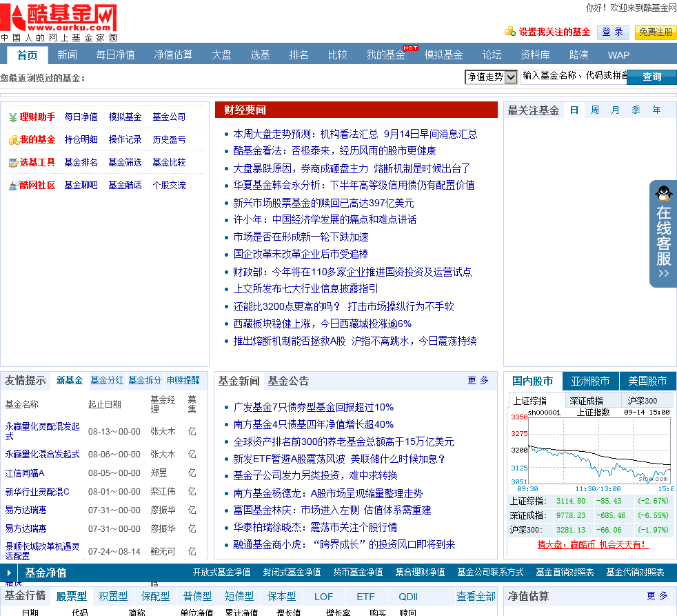Click the fund name search input field
Viewport: 677px width, 616px height.
click(574, 77)
